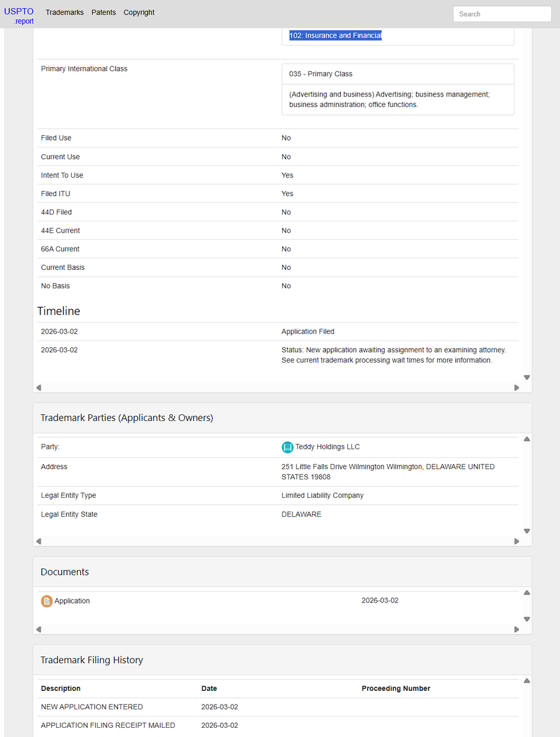This screenshot has width=560, height=737.
Task: Click the Primary International Class label
Action: tap(84, 69)
